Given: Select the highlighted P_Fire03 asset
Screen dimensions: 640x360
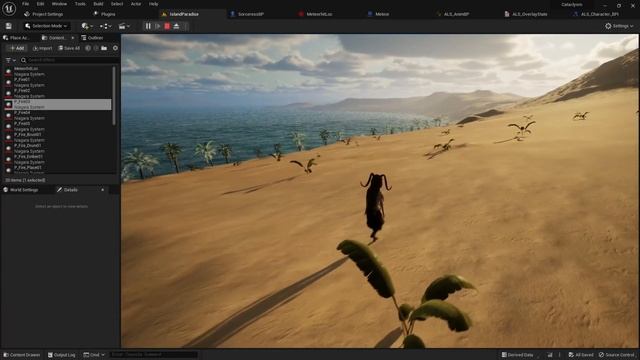Looking at the screenshot, I should [x=58, y=104].
